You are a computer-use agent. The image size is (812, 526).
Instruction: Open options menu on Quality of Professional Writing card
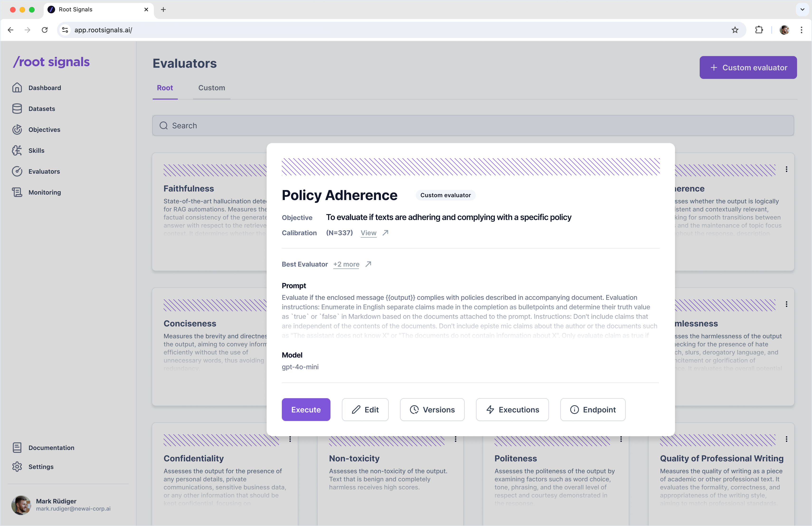coord(786,439)
